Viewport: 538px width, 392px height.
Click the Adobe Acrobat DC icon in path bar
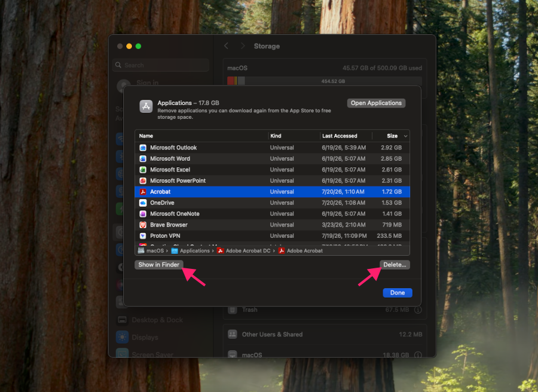pos(220,251)
